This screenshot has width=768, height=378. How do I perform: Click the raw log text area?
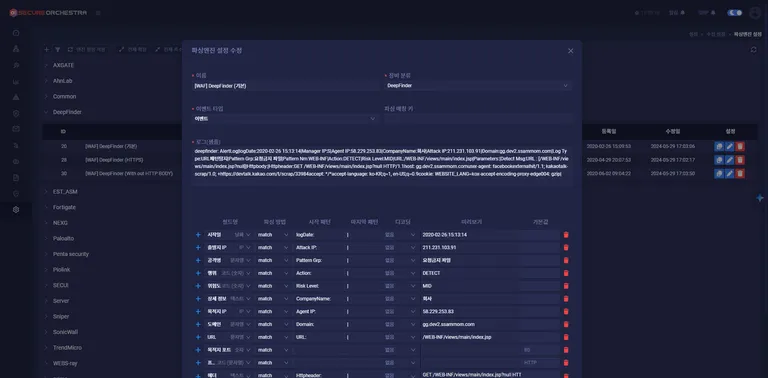(382, 165)
